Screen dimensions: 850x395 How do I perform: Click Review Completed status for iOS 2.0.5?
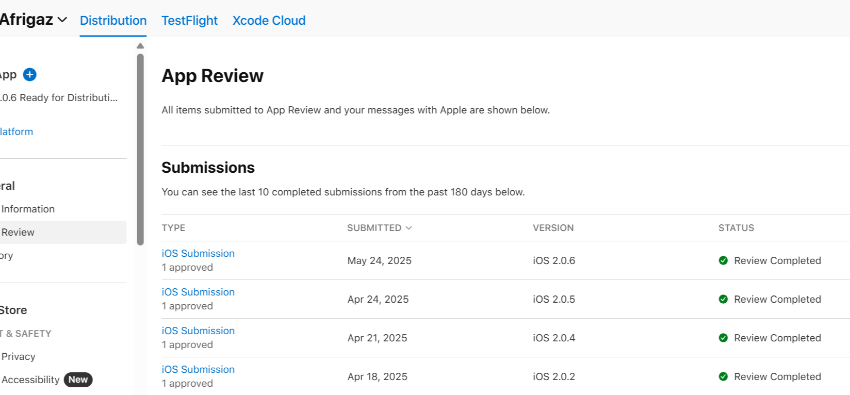tap(777, 299)
